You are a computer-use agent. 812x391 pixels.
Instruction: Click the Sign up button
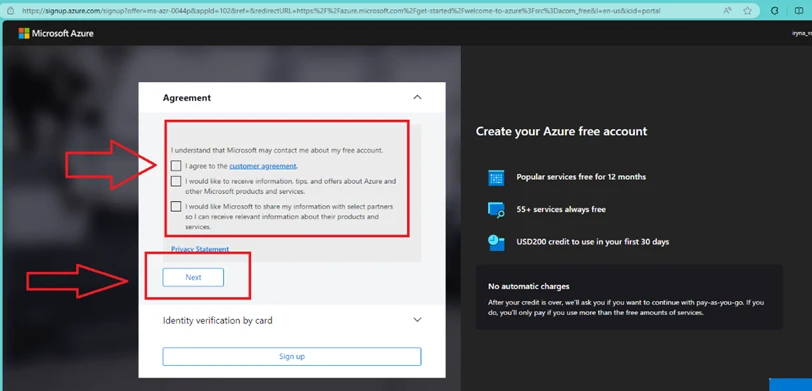pyautogui.click(x=292, y=356)
